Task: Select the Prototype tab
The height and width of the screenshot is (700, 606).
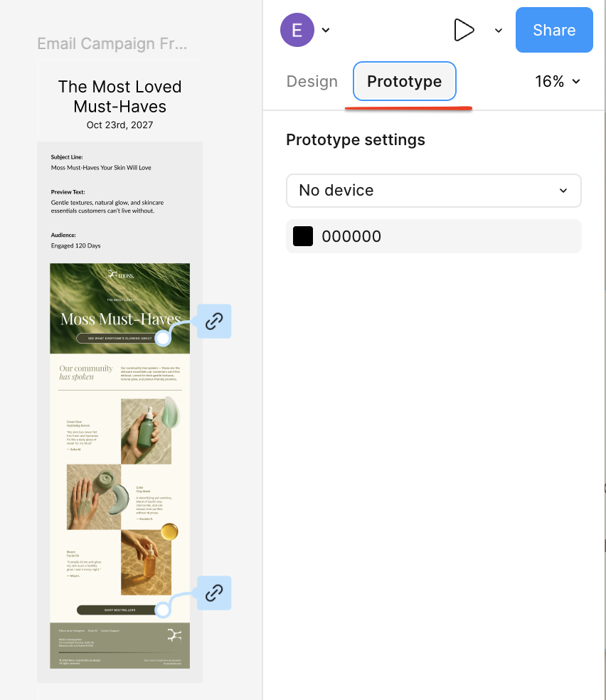Action: tap(404, 81)
